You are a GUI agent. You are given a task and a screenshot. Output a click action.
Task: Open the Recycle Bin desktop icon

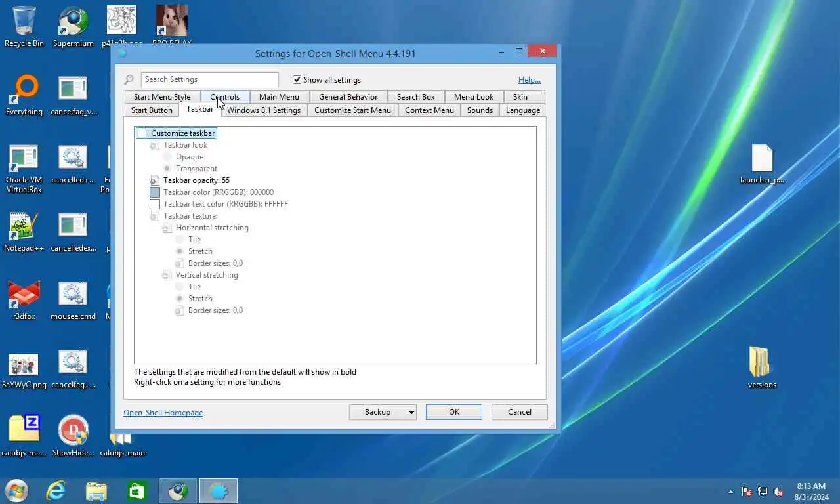click(24, 26)
